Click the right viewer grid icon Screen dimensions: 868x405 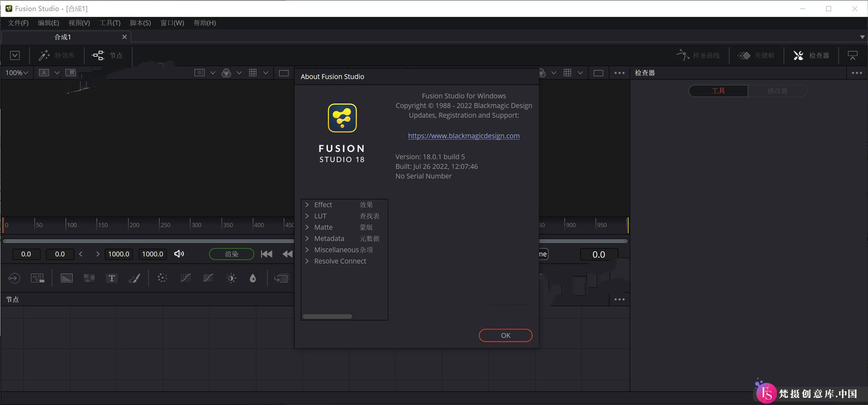[567, 73]
